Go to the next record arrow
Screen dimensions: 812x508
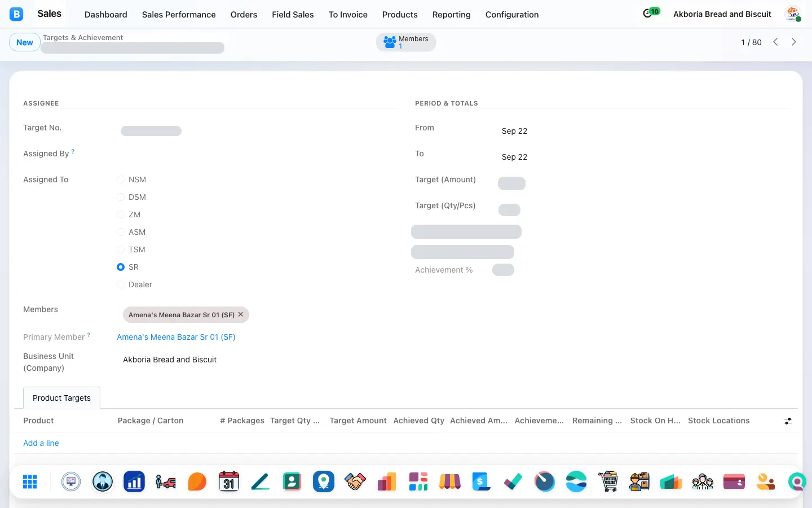[x=794, y=42]
